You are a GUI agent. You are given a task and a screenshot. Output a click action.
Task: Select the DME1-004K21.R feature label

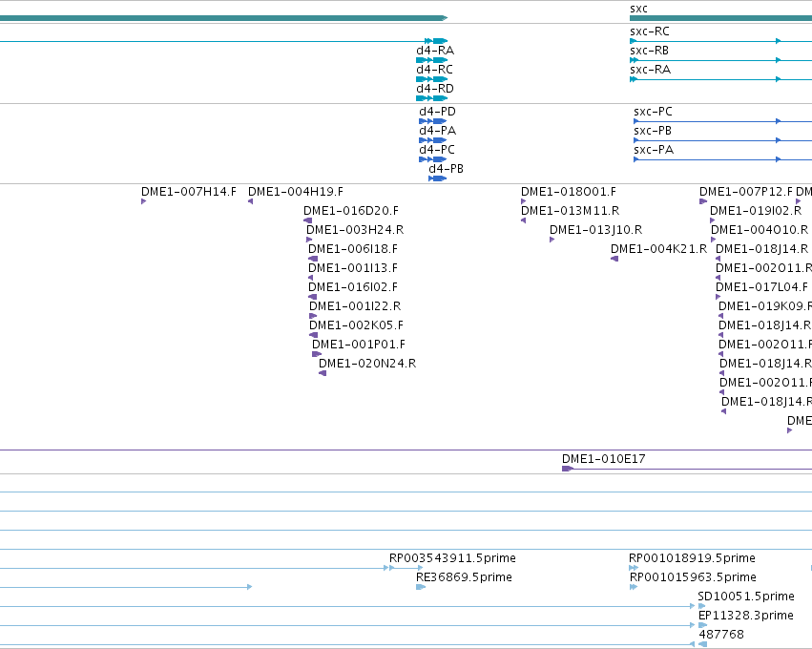point(658,250)
